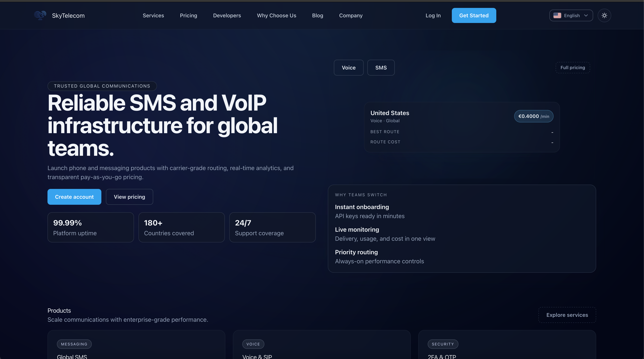Click View pricing next to Create account
Viewport: 644px width, 359px height.
[x=129, y=197]
